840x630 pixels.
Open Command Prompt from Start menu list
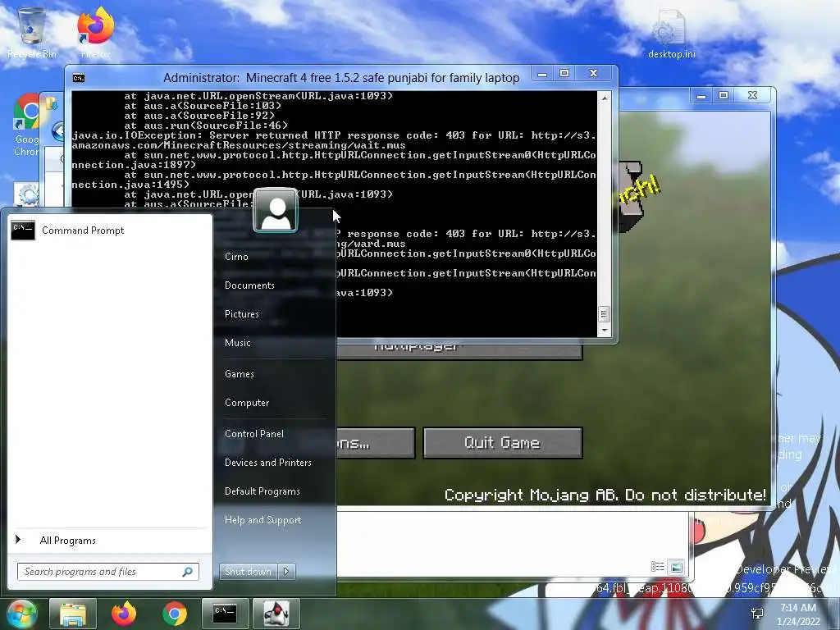pos(110,231)
